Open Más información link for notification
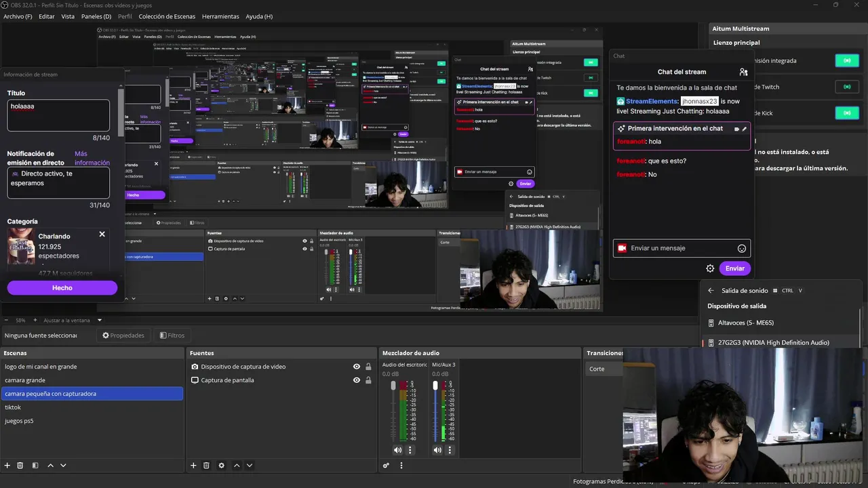Image resolution: width=868 pixels, height=488 pixels. pyautogui.click(x=92, y=158)
